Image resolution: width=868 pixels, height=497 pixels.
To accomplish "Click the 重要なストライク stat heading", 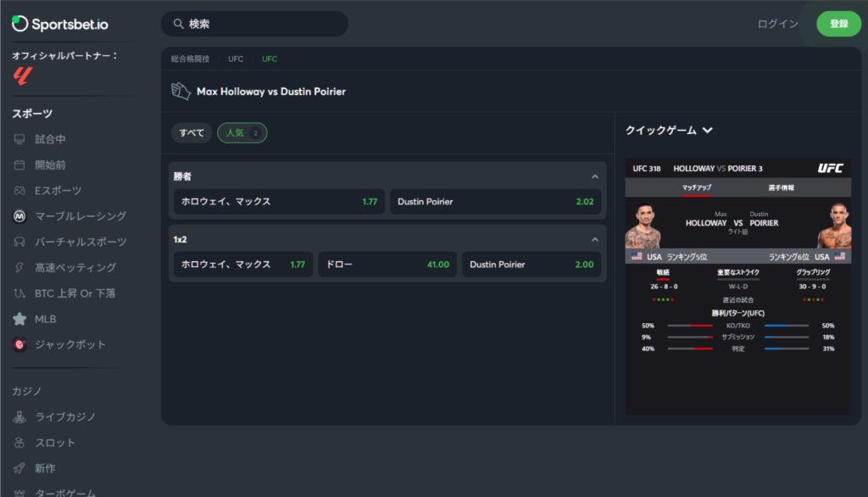I will click(738, 272).
